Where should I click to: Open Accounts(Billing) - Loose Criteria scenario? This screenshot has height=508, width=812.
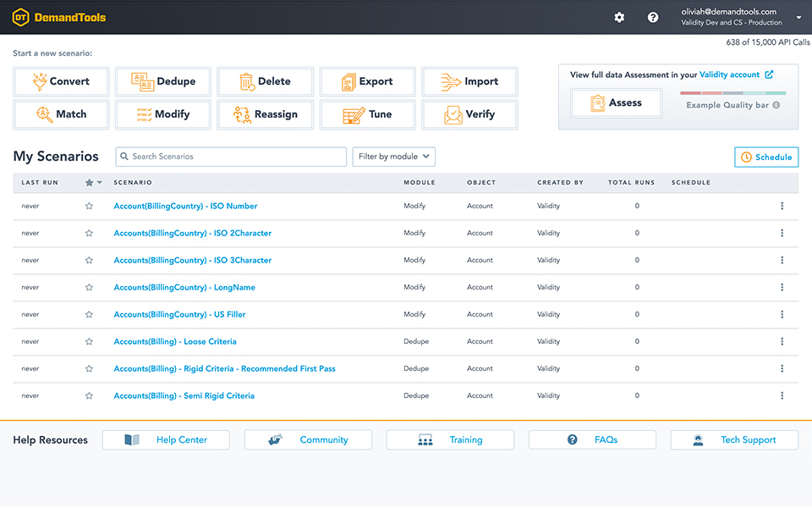pyautogui.click(x=175, y=341)
